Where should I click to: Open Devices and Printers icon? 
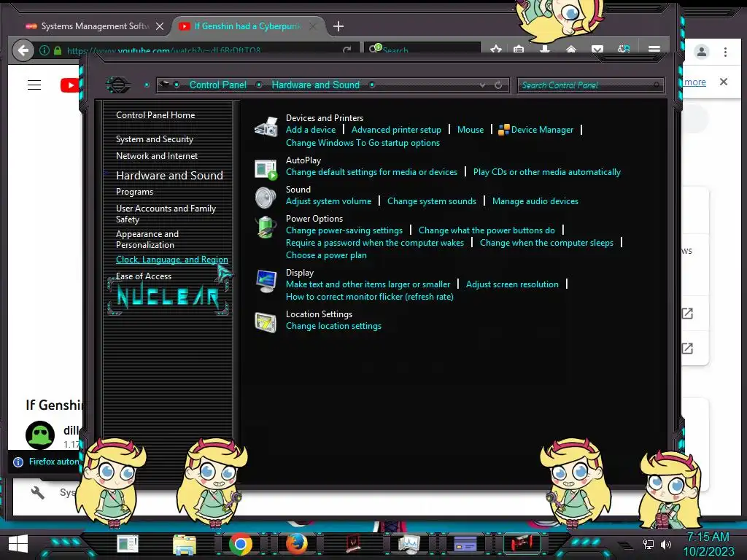(x=266, y=127)
